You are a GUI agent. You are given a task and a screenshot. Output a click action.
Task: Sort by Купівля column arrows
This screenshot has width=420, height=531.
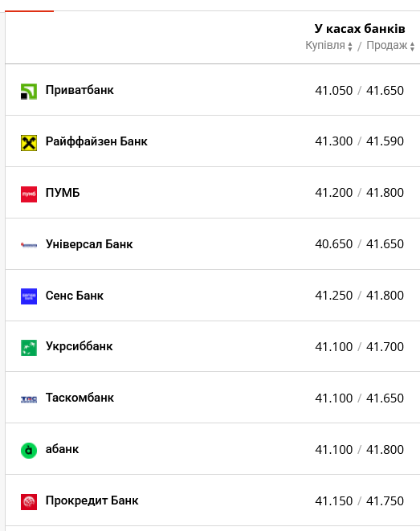350,47
